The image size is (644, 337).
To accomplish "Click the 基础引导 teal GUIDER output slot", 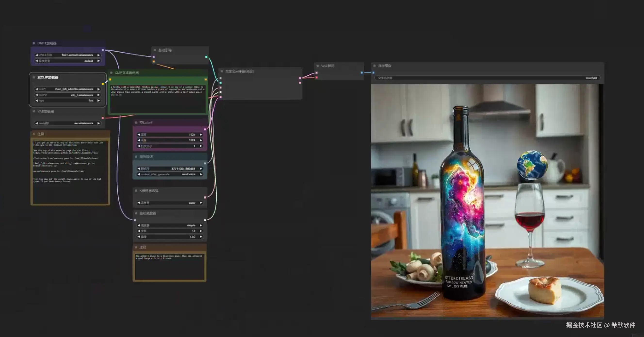I will click(206, 57).
